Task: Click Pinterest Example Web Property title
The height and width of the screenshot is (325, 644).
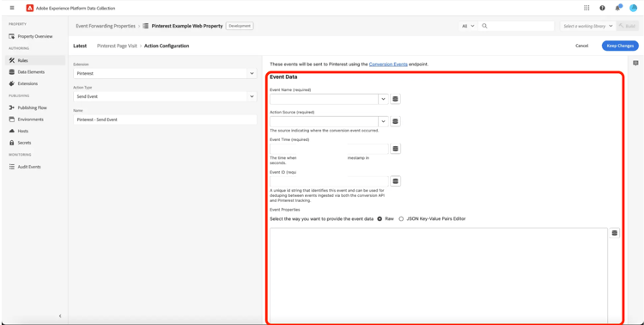Action: click(x=187, y=26)
